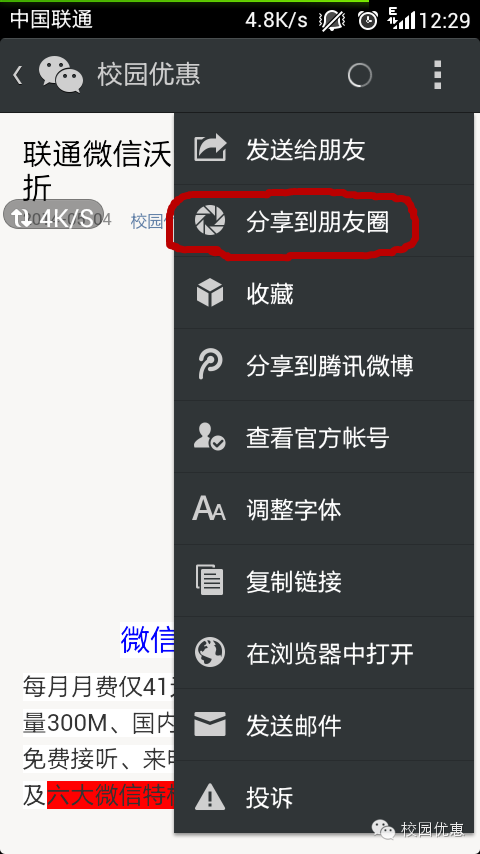Select 查看官方帐号 entry
480x854 pixels.
pyautogui.click(x=324, y=437)
